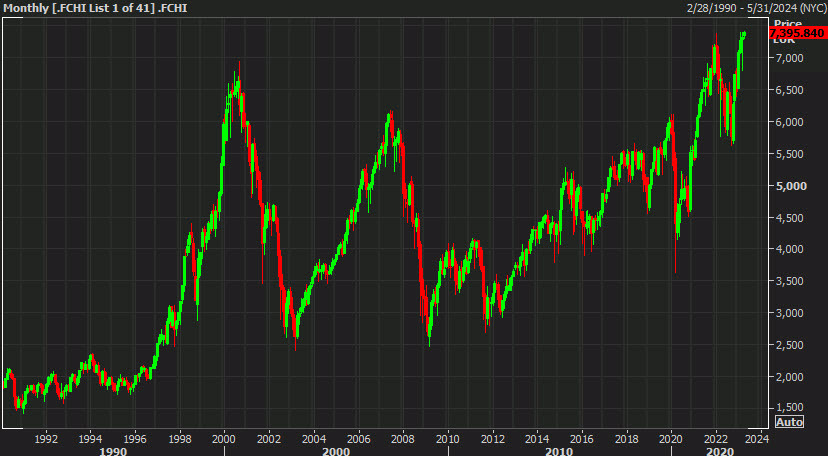The height and width of the screenshot is (456, 828).
Task: Click the 3,500 price axis label
Action: pos(789,281)
